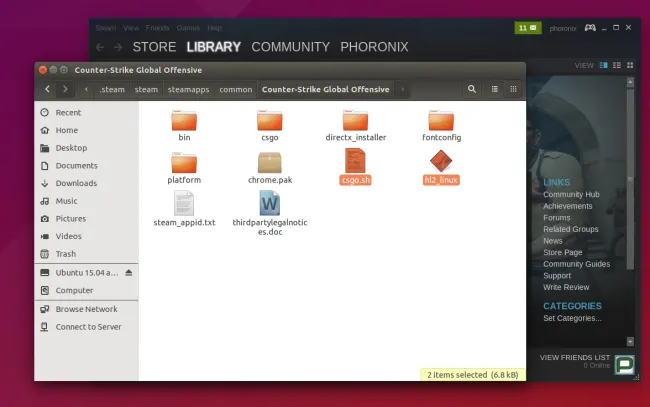The image size is (650, 407).
Task: Click Steam panel scrollbar up arrow
Action: [630, 82]
